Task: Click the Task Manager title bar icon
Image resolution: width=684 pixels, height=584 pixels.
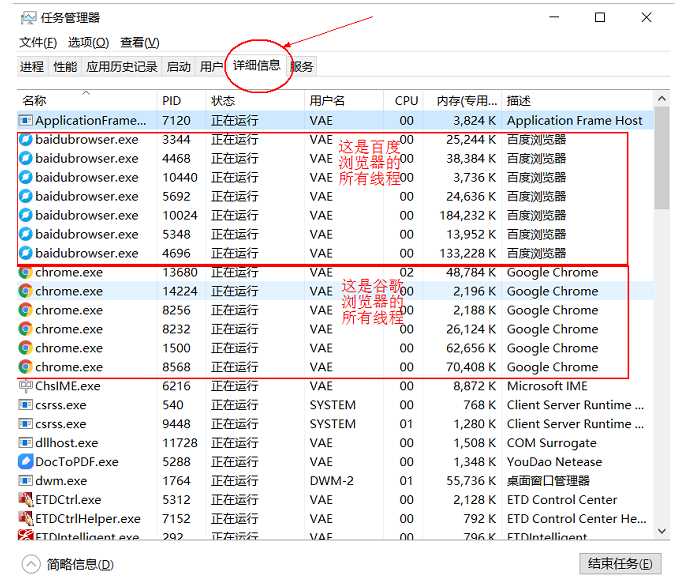Action: tap(28, 18)
